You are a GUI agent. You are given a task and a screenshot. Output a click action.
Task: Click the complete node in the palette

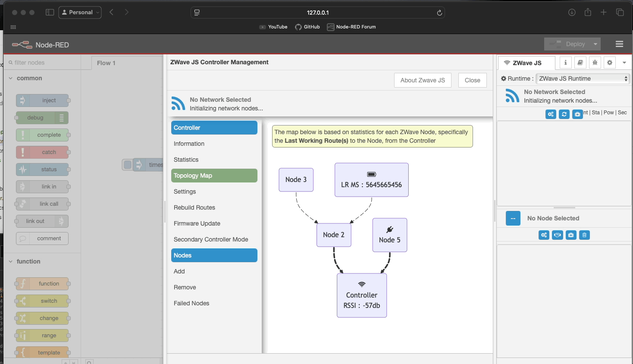coord(42,135)
